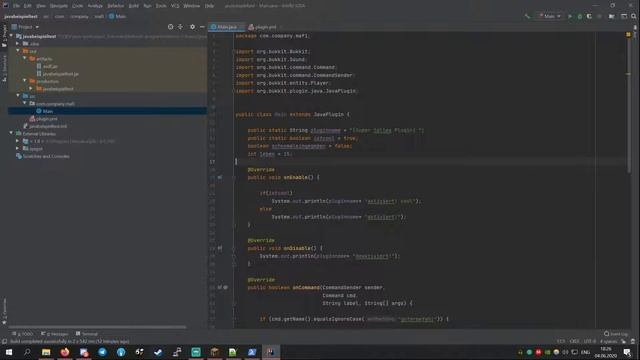Switch to the plugin.yml editor tab
The image size is (640, 360).
click(262, 27)
